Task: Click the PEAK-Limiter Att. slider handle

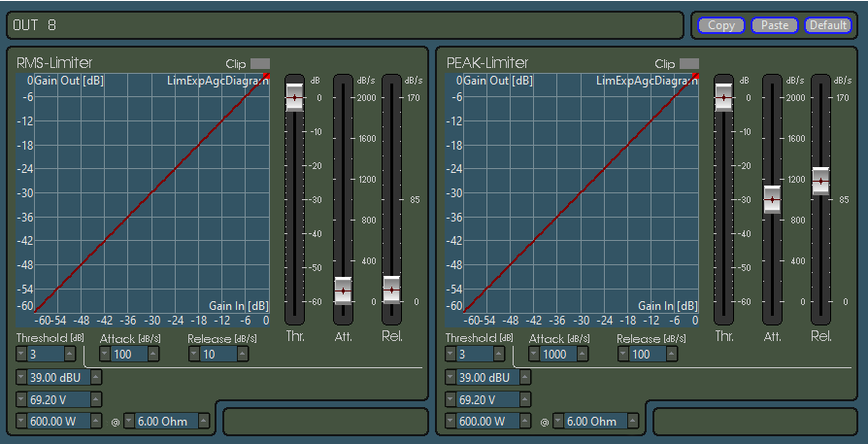Action: click(x=772, y=199)
